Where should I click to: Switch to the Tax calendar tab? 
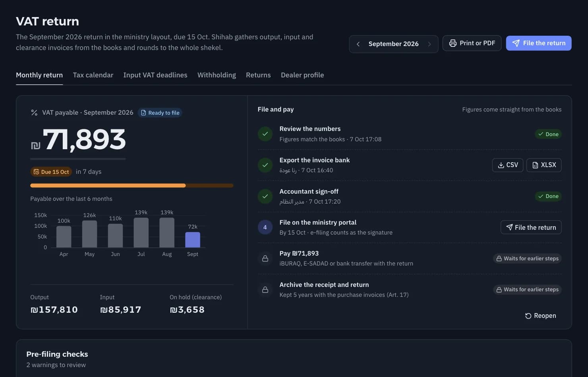93,75
